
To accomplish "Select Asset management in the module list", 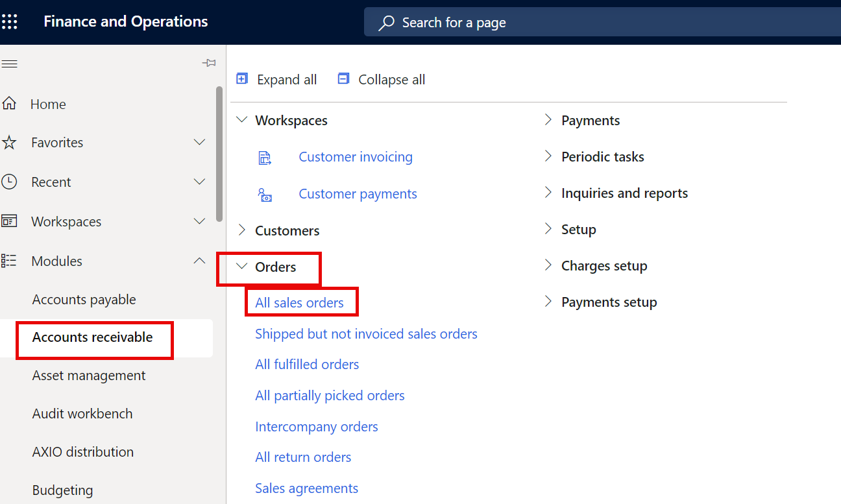I will [88, 375].
